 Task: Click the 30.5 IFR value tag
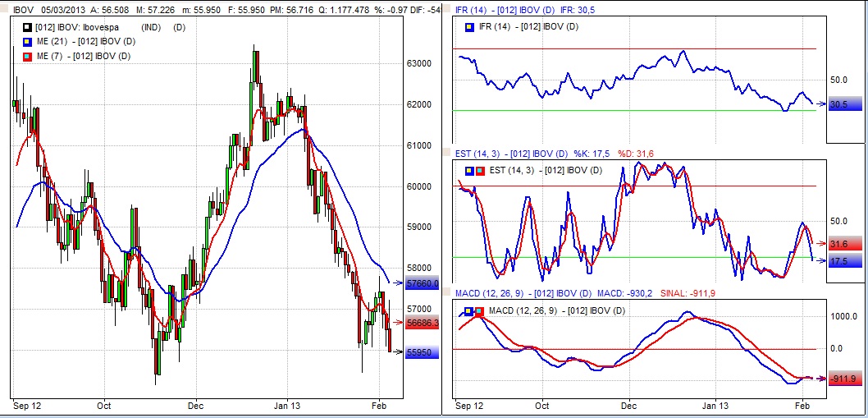[844, 104]
